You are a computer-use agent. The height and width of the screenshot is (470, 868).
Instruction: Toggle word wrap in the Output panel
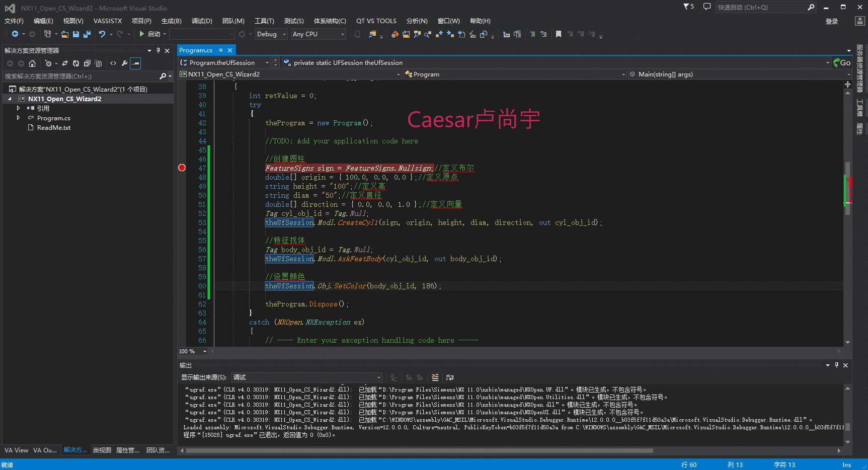450,377
